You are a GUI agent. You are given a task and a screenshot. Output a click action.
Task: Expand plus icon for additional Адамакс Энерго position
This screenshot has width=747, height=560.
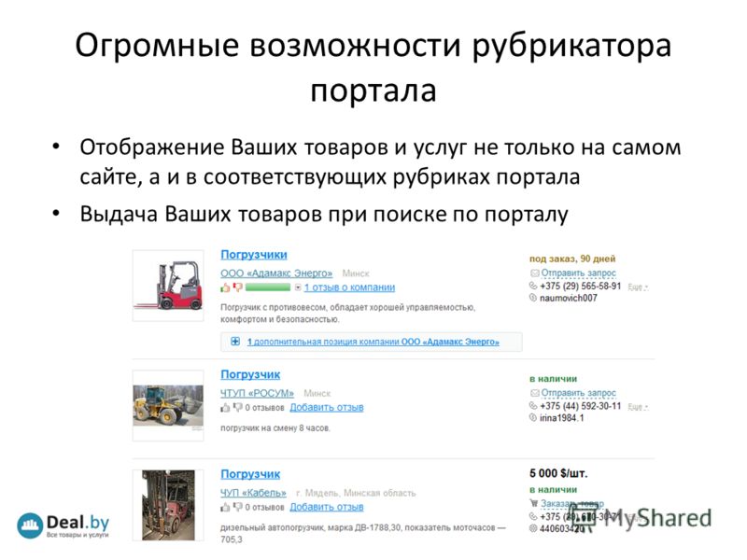pyautogui.click(x=235, y=342)
